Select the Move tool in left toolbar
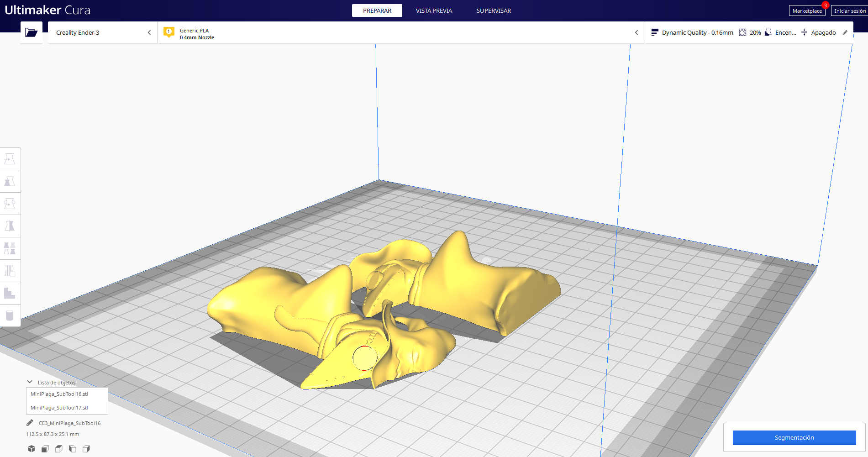 pos(10,159)
